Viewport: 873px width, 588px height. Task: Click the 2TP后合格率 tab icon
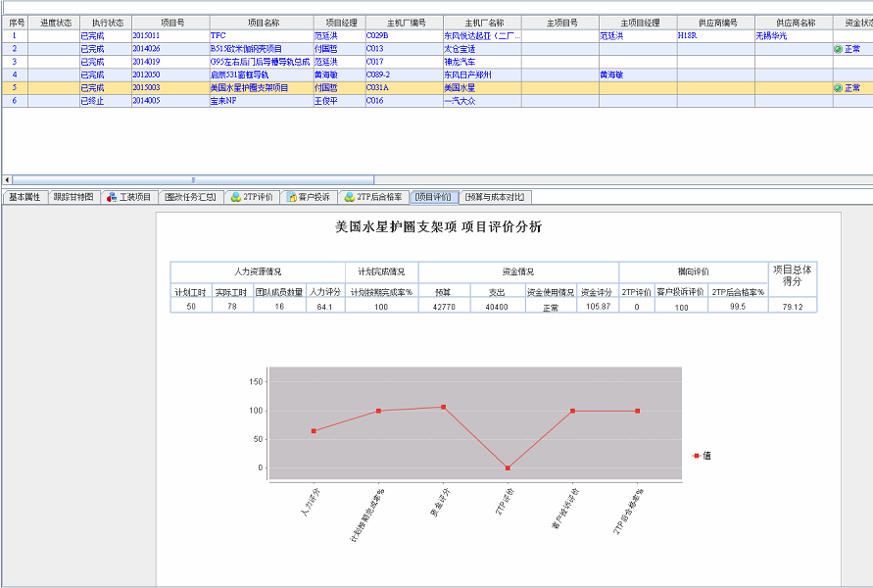350,197
